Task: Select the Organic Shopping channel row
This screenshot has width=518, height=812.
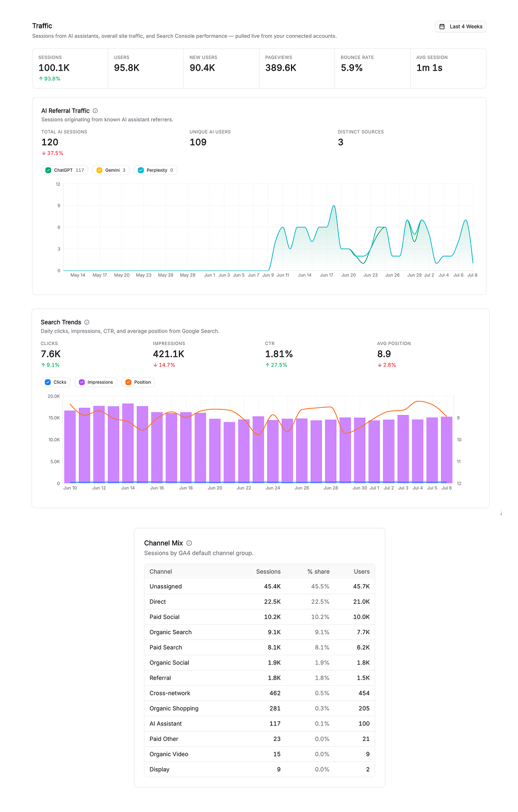Action: 260,708
